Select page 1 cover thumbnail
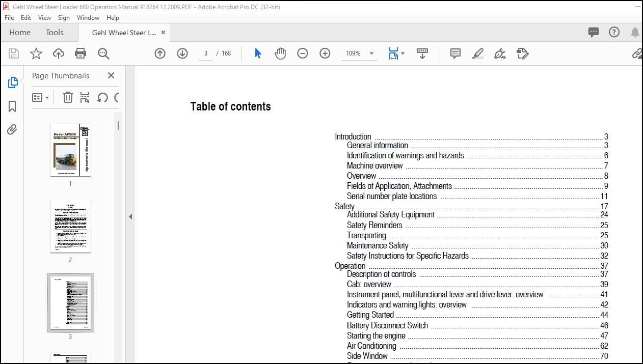 coord(70,150)
